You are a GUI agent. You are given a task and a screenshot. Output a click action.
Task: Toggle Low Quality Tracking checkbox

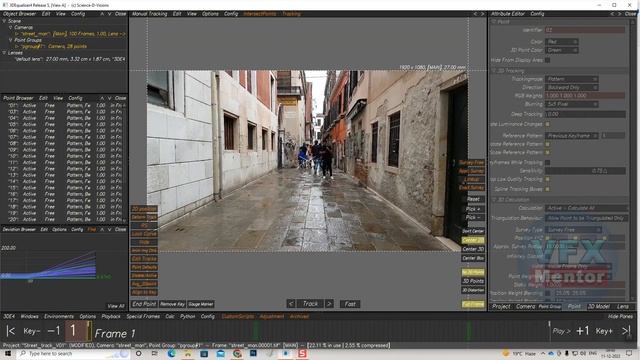pos(547,179)
